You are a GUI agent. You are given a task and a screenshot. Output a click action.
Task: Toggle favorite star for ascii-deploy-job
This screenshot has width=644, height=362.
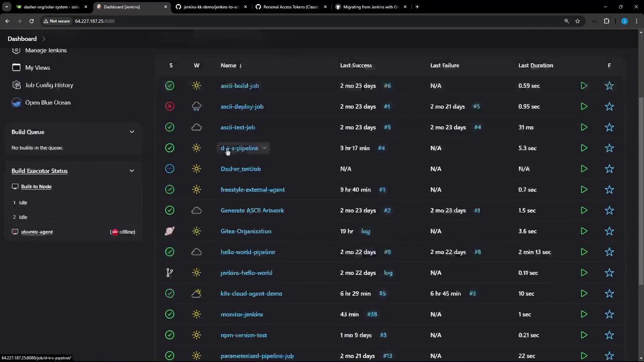pos(609,107)
